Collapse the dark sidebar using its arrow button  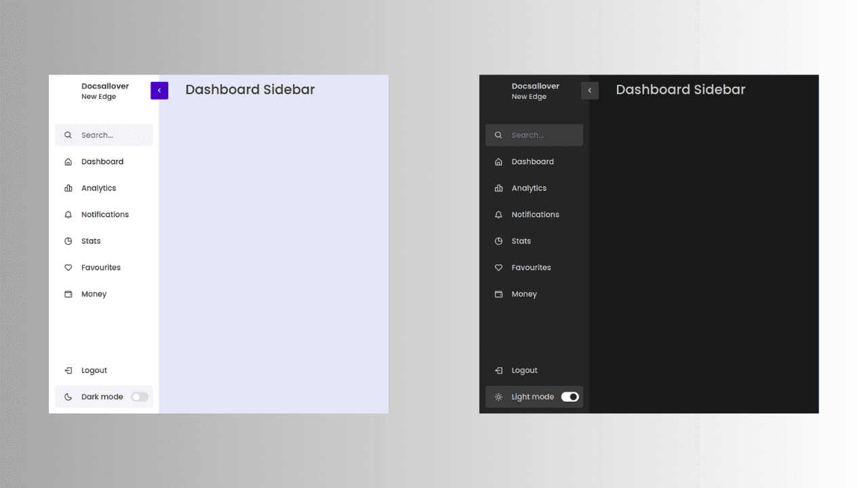pos(589,90)
